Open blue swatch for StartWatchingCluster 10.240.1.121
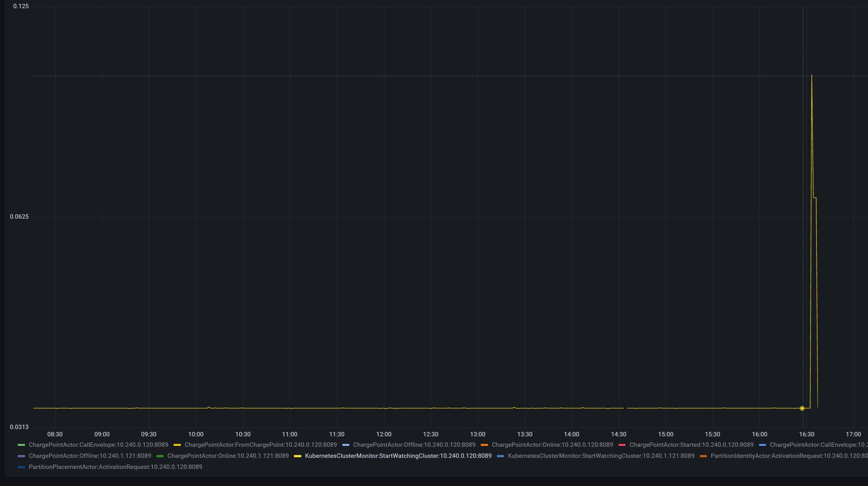The width and height of the screenshot is (868, 486). point(500,456)
